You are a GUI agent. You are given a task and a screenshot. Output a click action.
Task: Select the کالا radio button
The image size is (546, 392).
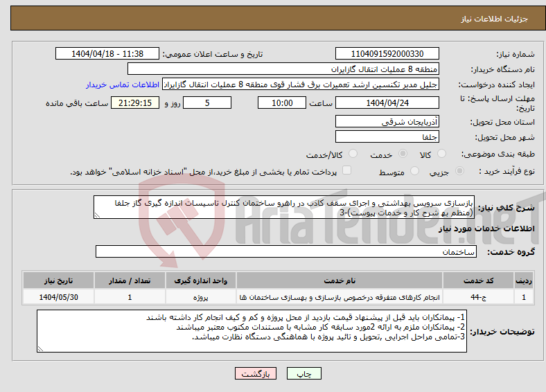point(441,154)
